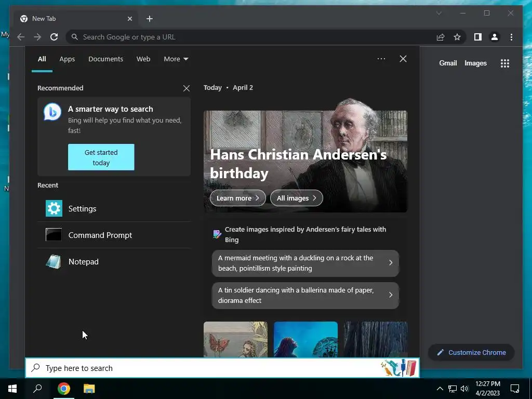Switch to the Documents search tab
532x399 pixels.
tap(105, 59)
